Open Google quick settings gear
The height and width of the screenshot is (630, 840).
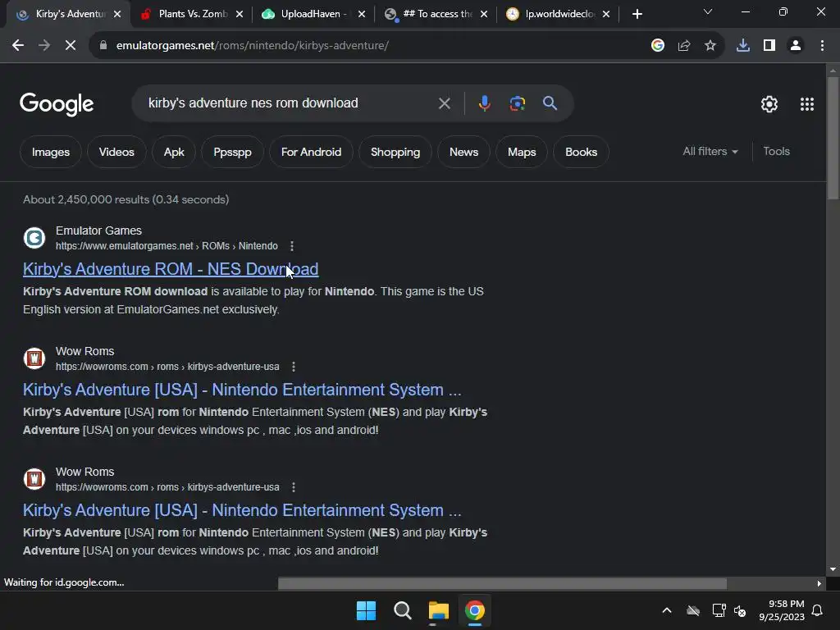769,104
